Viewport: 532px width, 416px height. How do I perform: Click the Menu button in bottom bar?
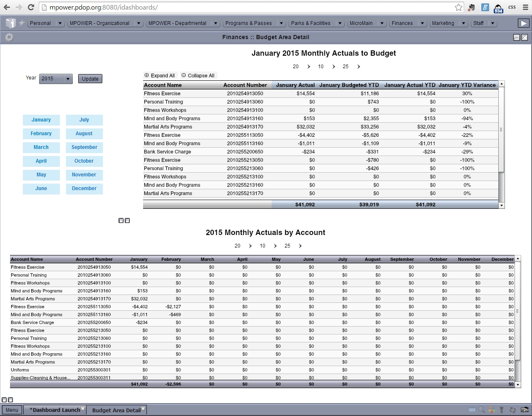(12, 410)
